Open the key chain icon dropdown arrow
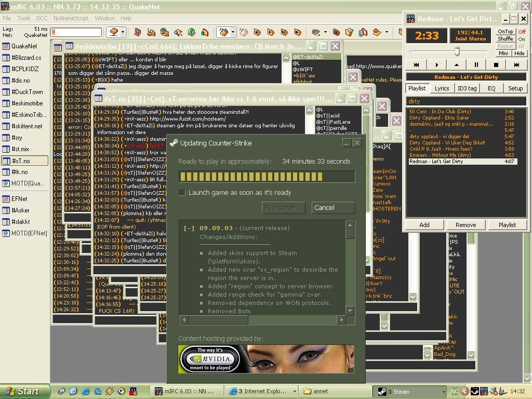532x399 pixels. click(x=325, y=32)
